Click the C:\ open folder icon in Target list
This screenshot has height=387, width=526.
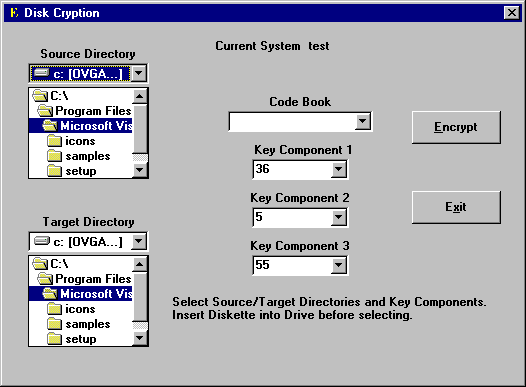tap(40, 264)
